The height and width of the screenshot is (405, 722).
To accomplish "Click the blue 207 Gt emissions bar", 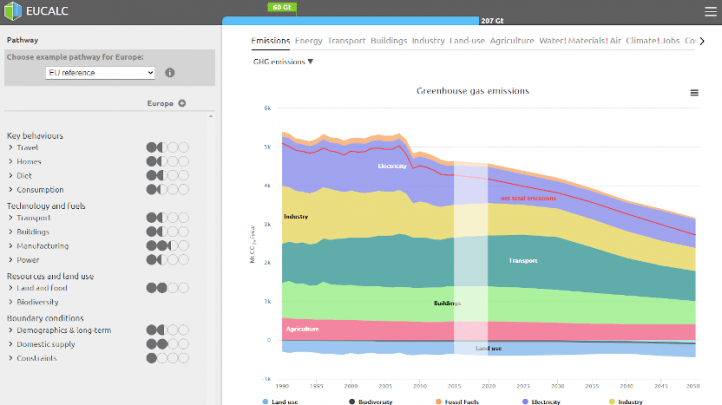I will [x=350, y=20].
